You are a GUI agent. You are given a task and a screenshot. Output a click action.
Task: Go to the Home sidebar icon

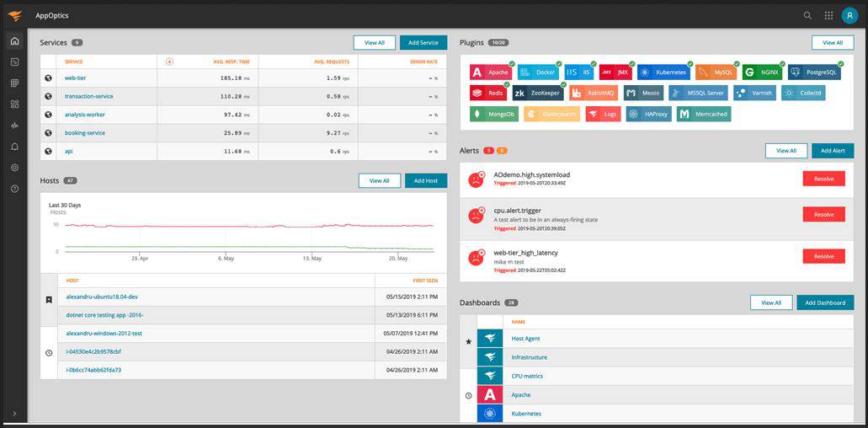(14, 41)
